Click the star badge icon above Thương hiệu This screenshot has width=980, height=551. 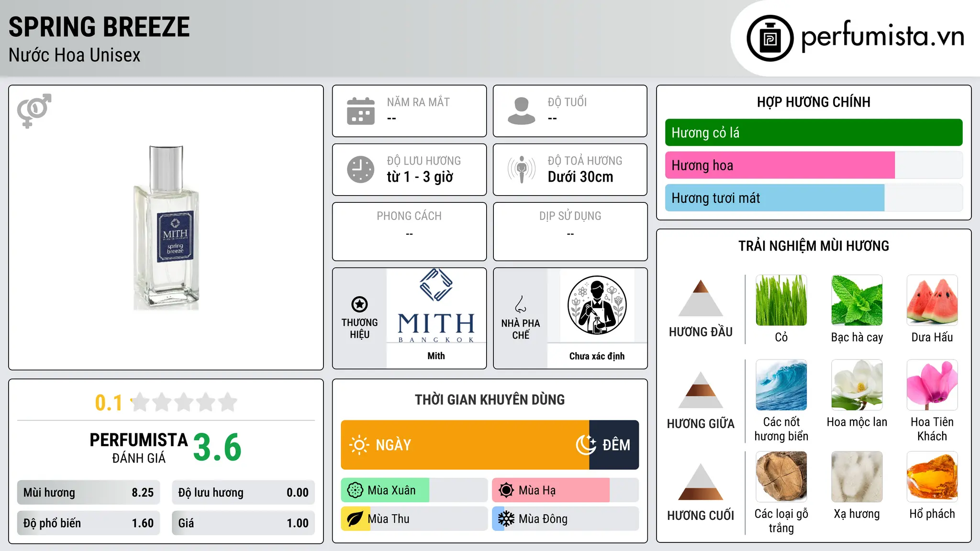[359, 304]
